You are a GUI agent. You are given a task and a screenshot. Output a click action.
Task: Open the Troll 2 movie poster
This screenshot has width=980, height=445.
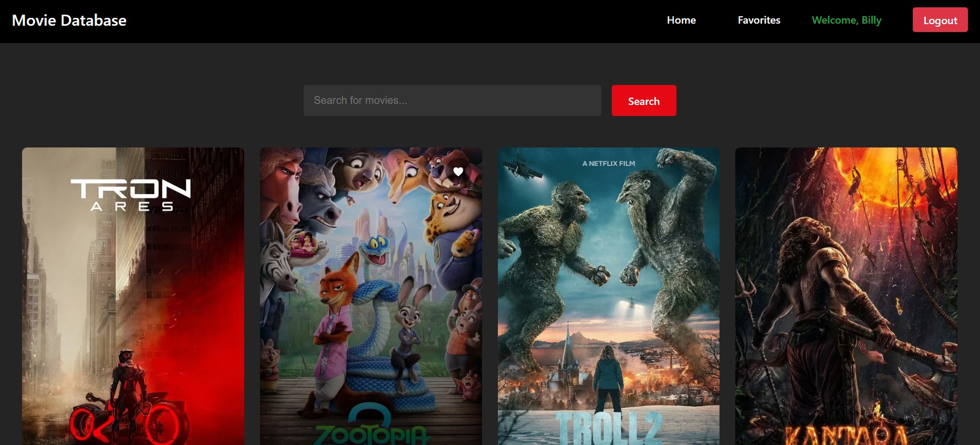pyautogui.click(x=609, y=296)
